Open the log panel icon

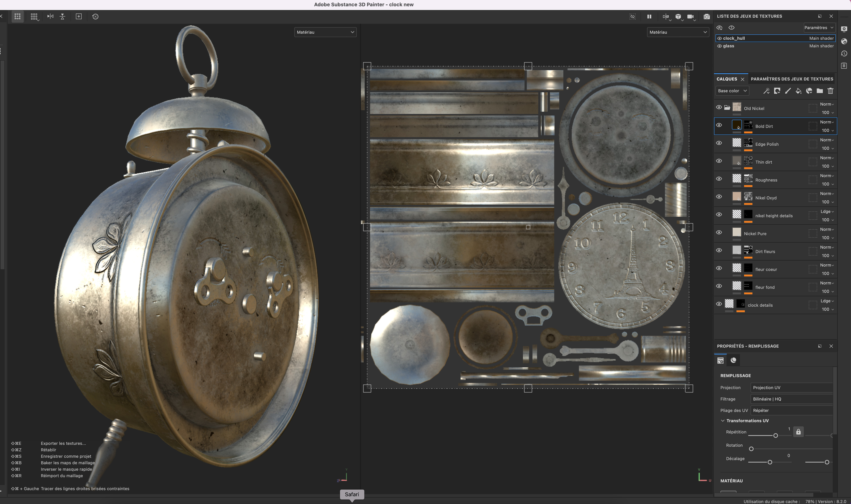[844, 66]
